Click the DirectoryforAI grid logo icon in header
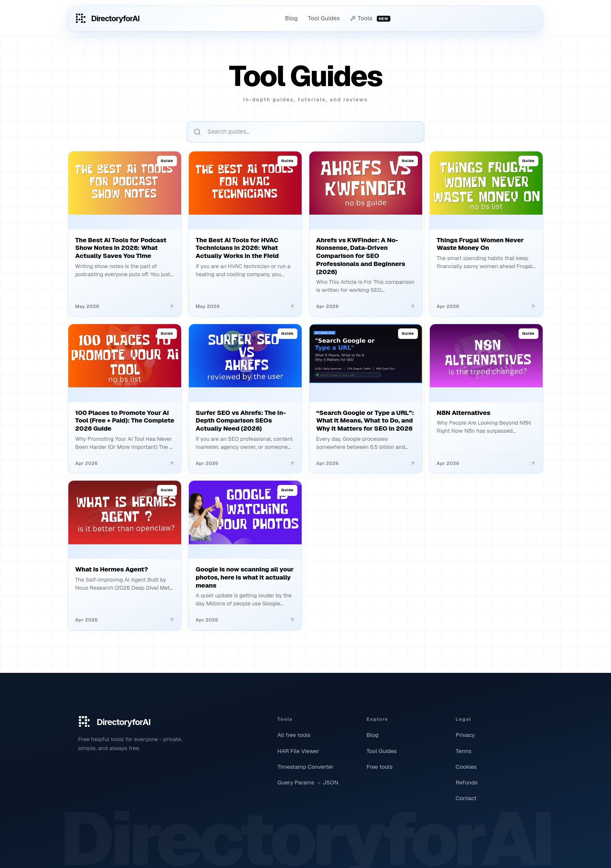 coord(81,18)
